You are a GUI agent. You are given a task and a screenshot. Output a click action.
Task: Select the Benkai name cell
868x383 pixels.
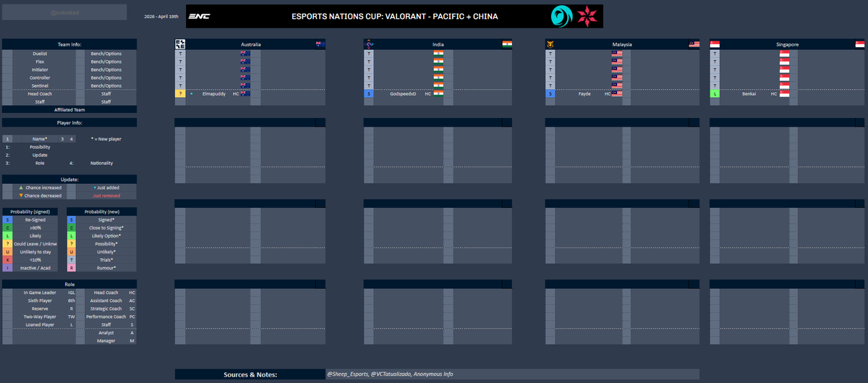(750, 93)
